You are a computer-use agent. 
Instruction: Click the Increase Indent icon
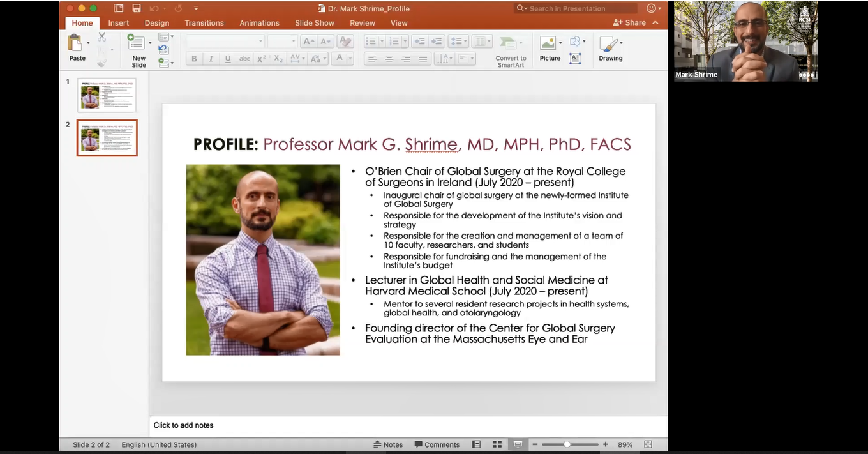tap(437, 42)
